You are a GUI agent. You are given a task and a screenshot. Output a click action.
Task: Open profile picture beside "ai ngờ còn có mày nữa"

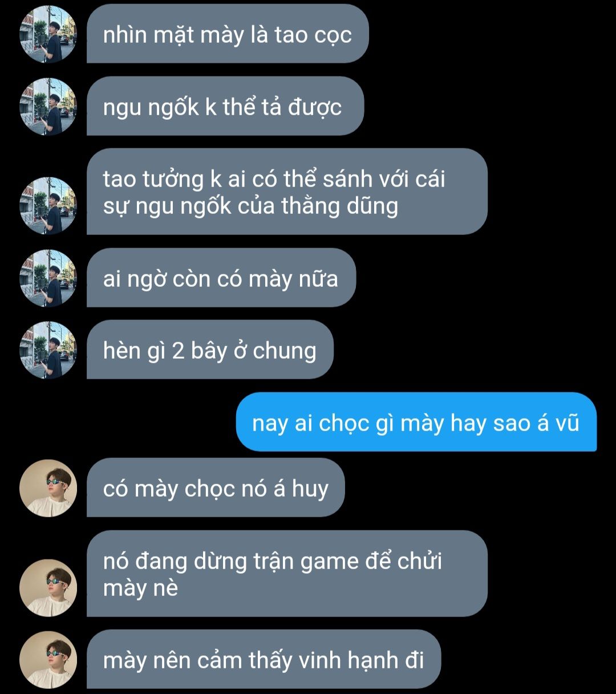(48, 278)
